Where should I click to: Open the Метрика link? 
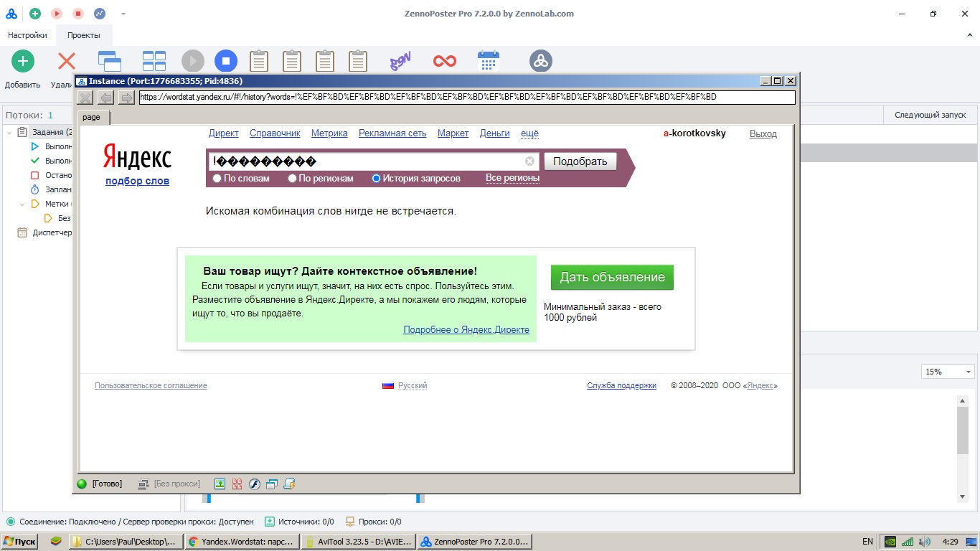pos(329,133)
